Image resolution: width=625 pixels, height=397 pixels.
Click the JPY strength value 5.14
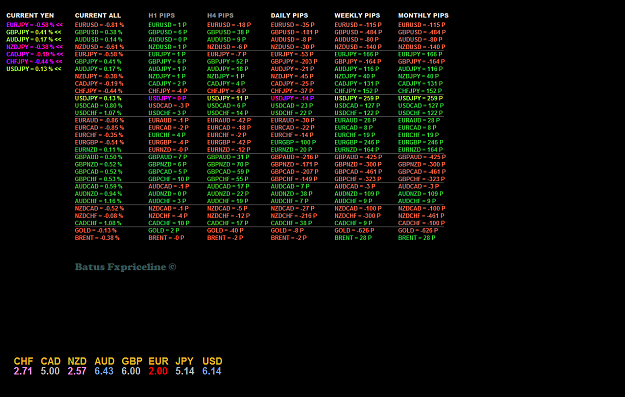pyautogui.click(x=185, y=371)
